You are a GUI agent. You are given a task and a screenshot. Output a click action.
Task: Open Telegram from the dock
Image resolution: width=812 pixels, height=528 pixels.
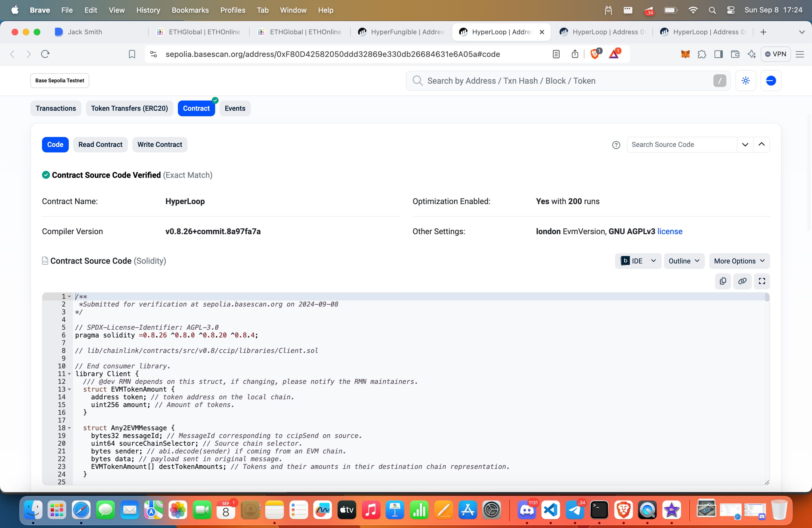click(x=575, y=510)
